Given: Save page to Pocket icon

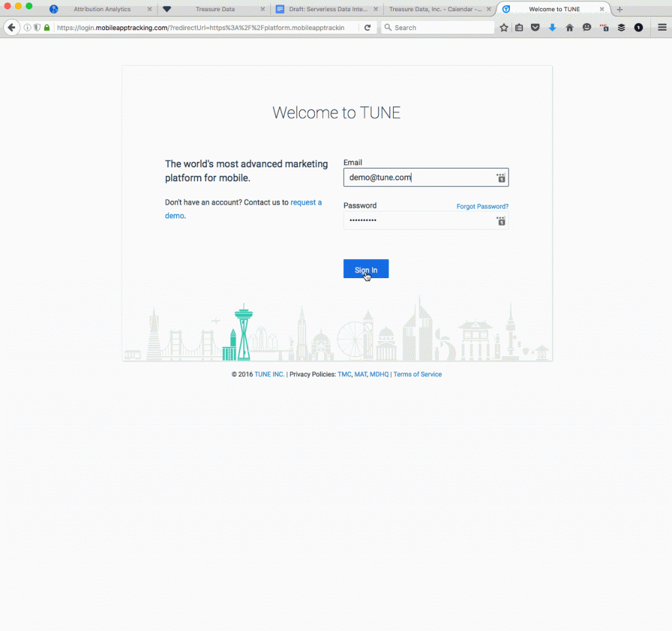Looking at the screenshot, I should coord(535,28).
